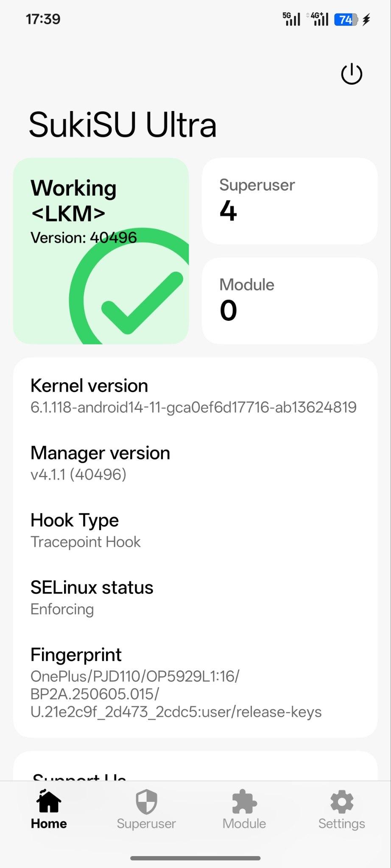Tap the Module puzzle piece icon
Image resolution: width=391 pixels, height=868 pixels.
click(244, 801)
